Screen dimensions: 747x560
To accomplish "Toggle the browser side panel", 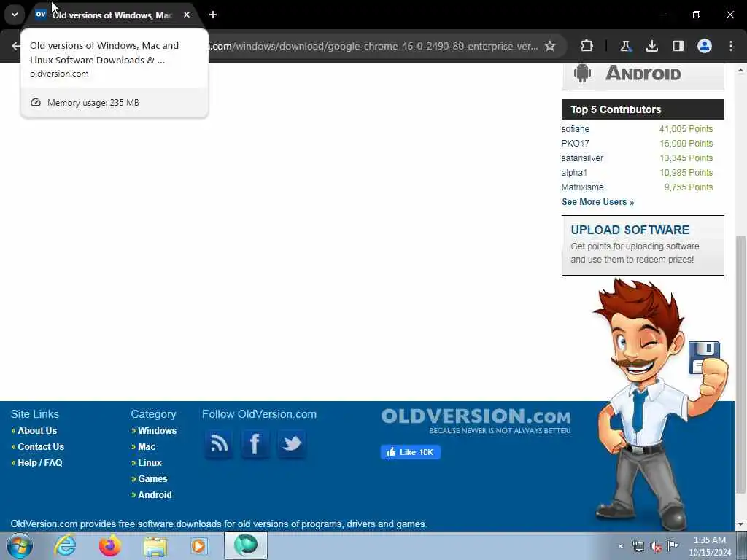I will 678,46.
